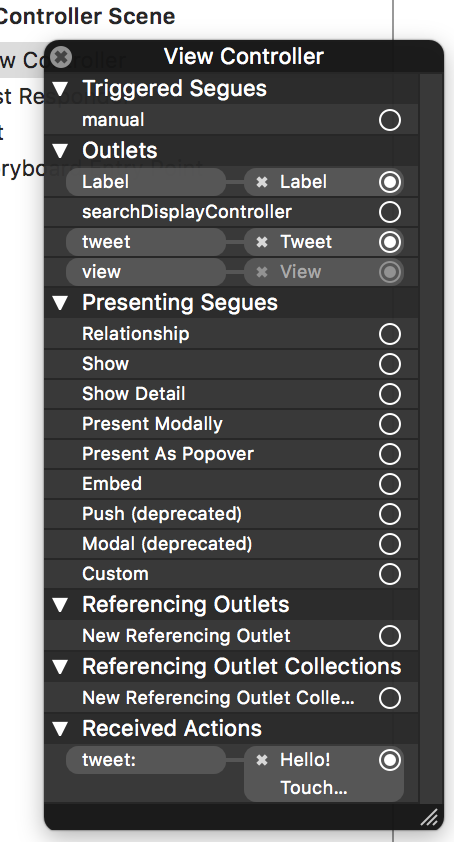Click filled circle for tweet: received action
Viewport: 454px width, 842px height.
[390, 760]
